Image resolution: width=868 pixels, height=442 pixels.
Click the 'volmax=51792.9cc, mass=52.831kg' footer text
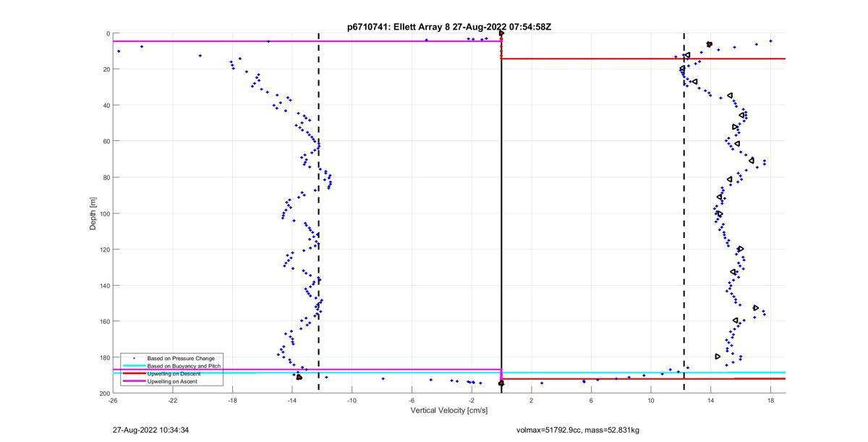578,430
